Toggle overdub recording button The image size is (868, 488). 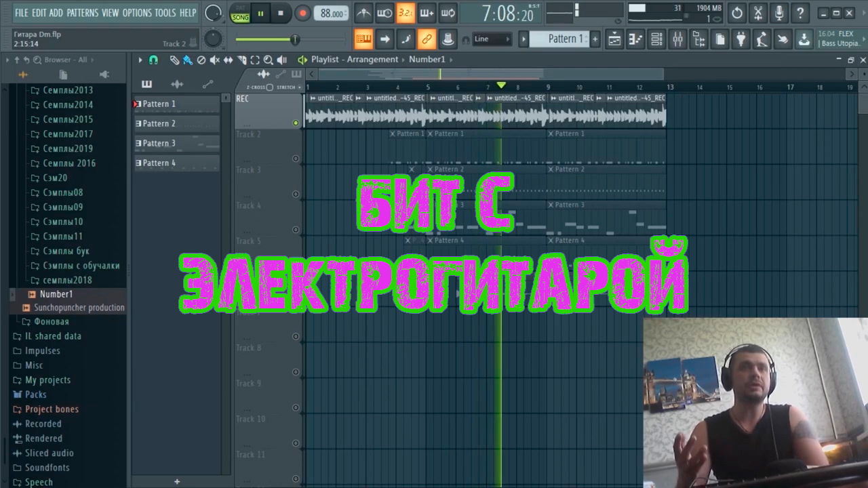click(427, 13)
